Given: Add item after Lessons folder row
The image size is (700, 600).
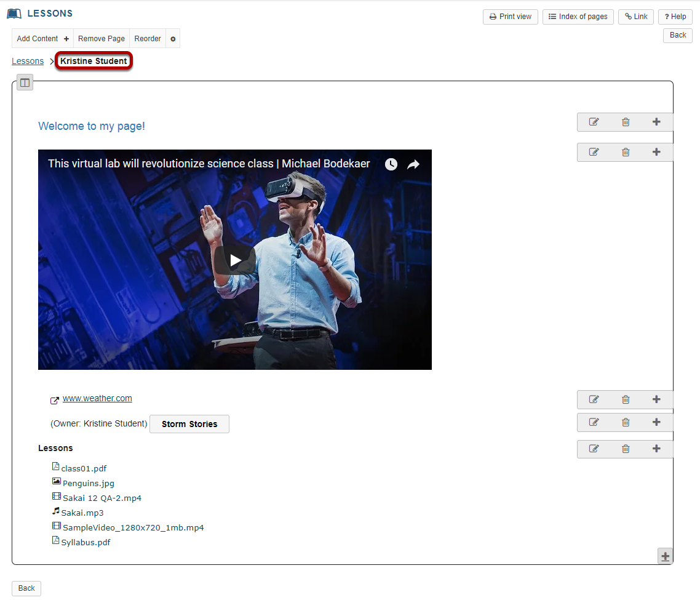Looking at the screenshot, I should click(656, 449).
